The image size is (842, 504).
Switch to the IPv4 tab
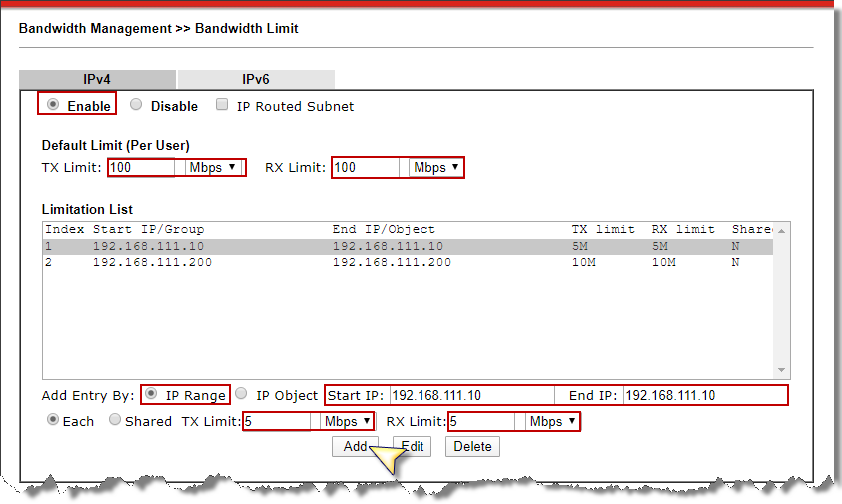coord(97,79)
